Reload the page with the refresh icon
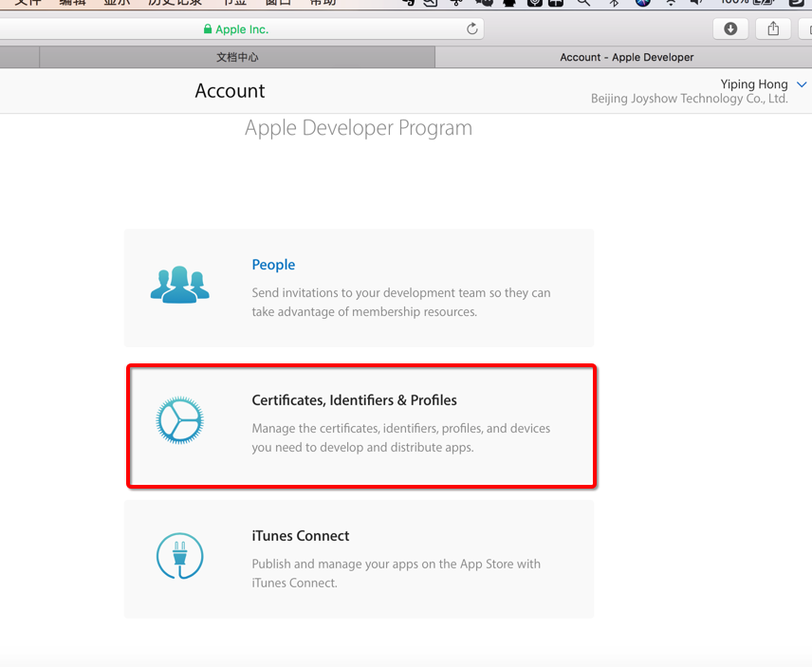Image resolution: width=812 pixels, height=667 pixels. tap(471, 29)
